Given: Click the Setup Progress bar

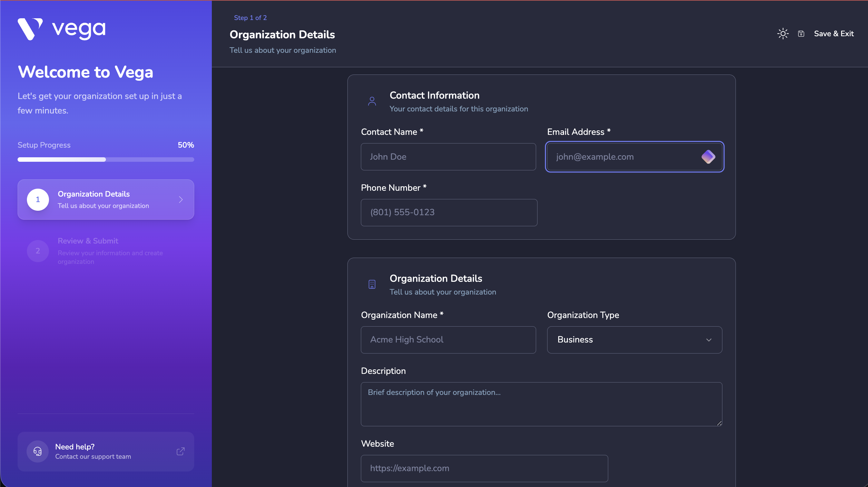Looking at the screenshot, I should (x=106, y=159).
